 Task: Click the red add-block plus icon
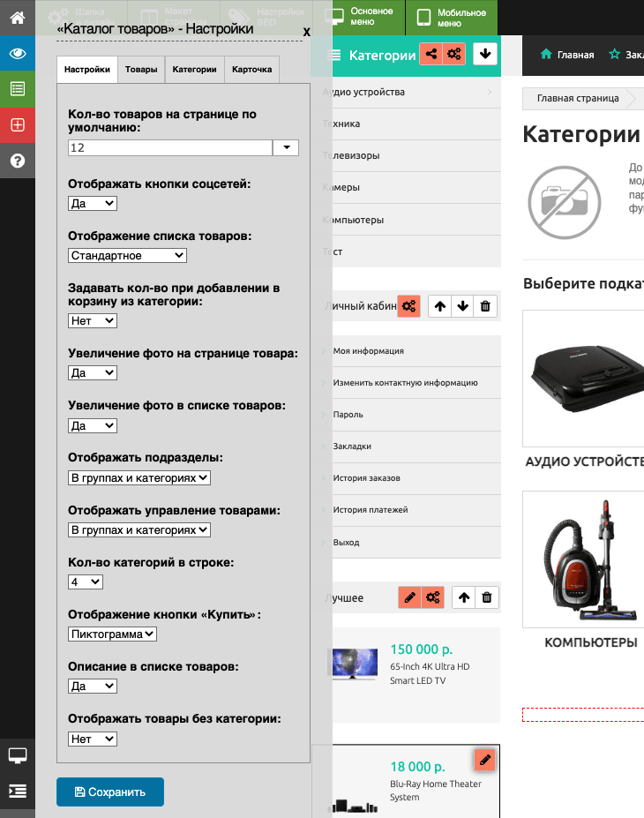coord(18,124)
